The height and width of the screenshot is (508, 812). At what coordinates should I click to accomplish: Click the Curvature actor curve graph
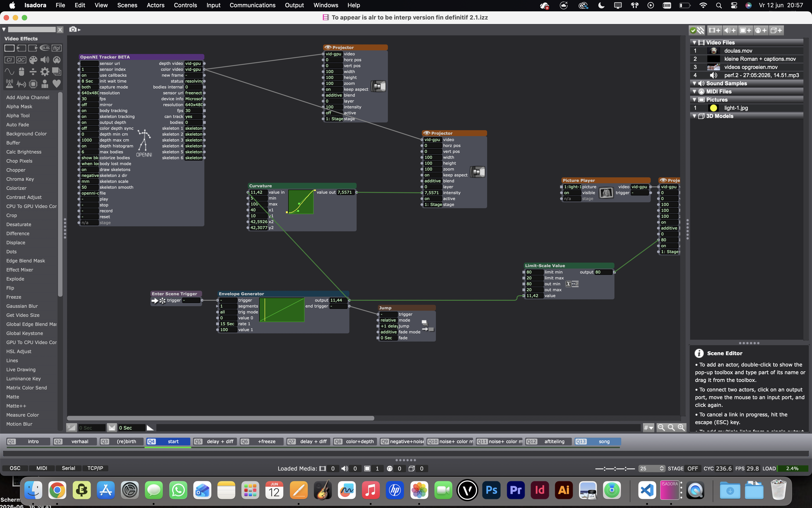[301, 202]
